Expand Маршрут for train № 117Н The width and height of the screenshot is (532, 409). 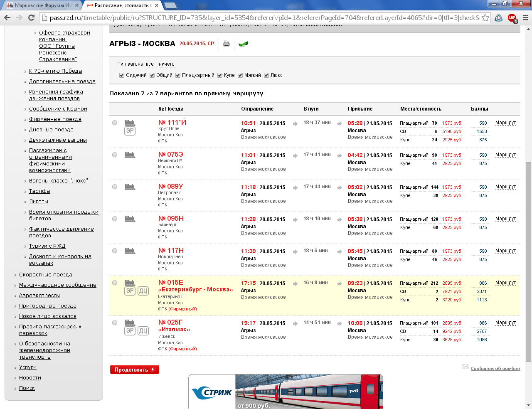(x=505, y=251)
